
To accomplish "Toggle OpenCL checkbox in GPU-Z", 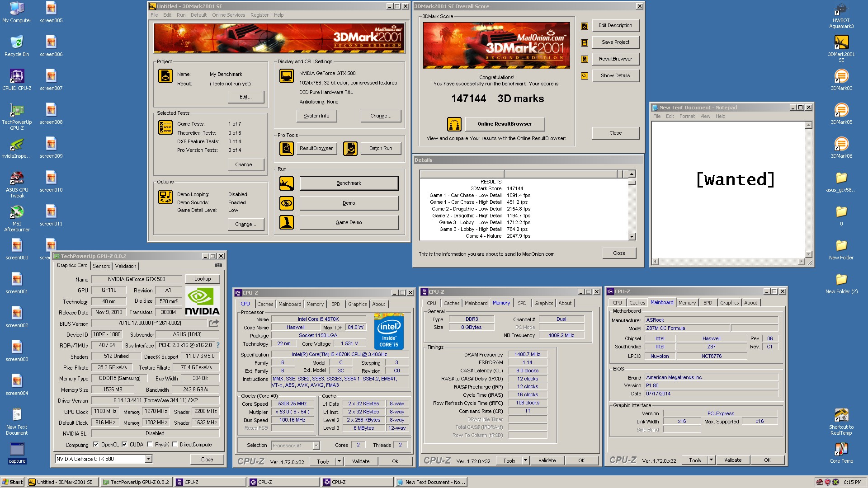I will (x=96, y=445).
